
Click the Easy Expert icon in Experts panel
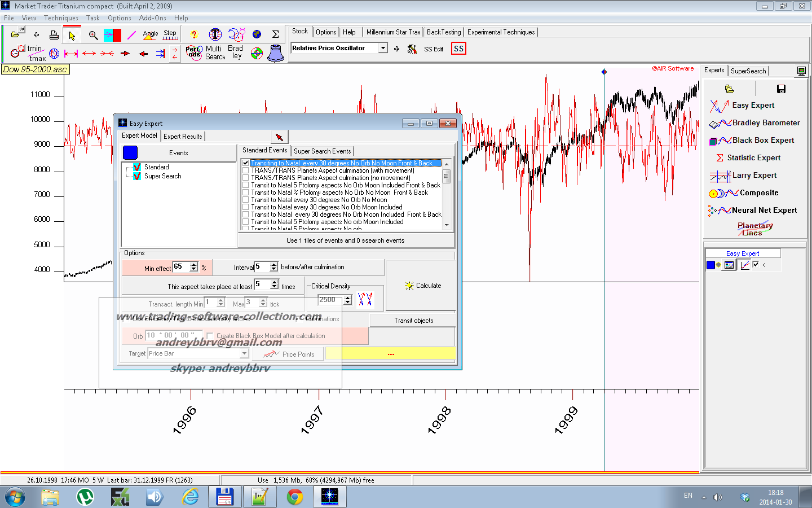pos(719,106)
